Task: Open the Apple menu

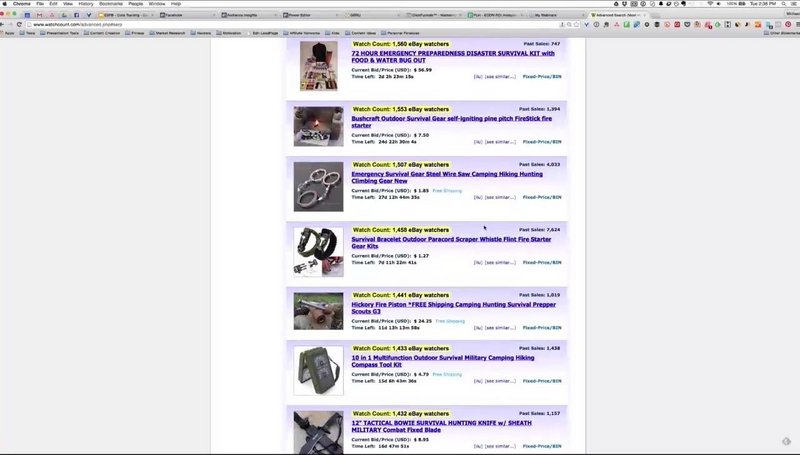Action: click(5, 4)
